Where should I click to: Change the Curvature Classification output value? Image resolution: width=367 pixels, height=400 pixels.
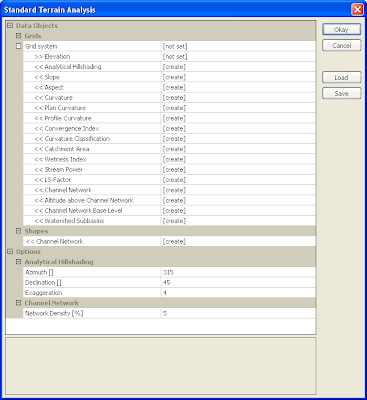[238, 139]
